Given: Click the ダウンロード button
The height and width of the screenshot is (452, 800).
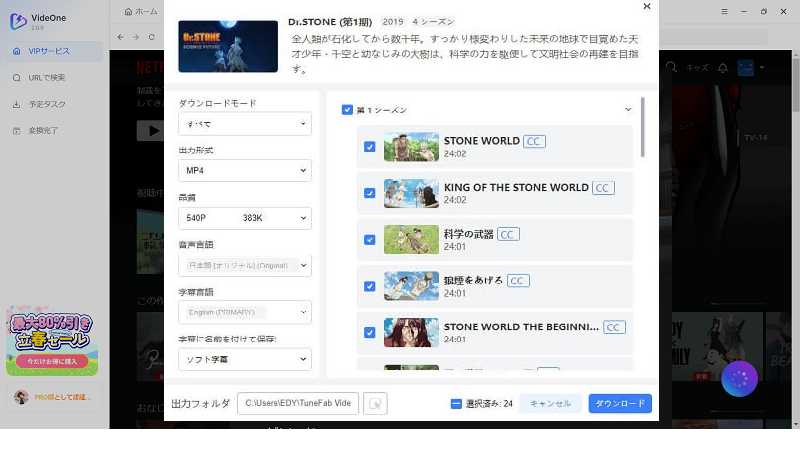Looking at the screenshot, I should pyautogui.click(x=620, y=404).
